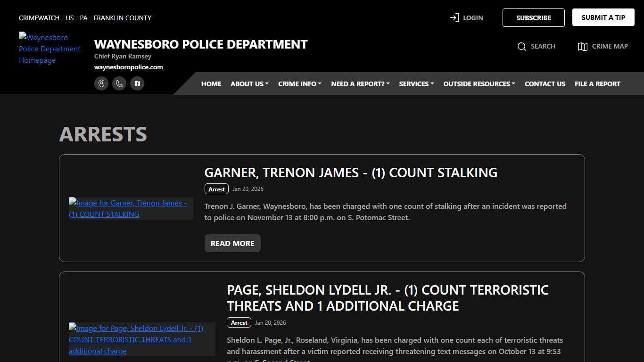Open the CRIME INFO dropdown

point(299,83)
